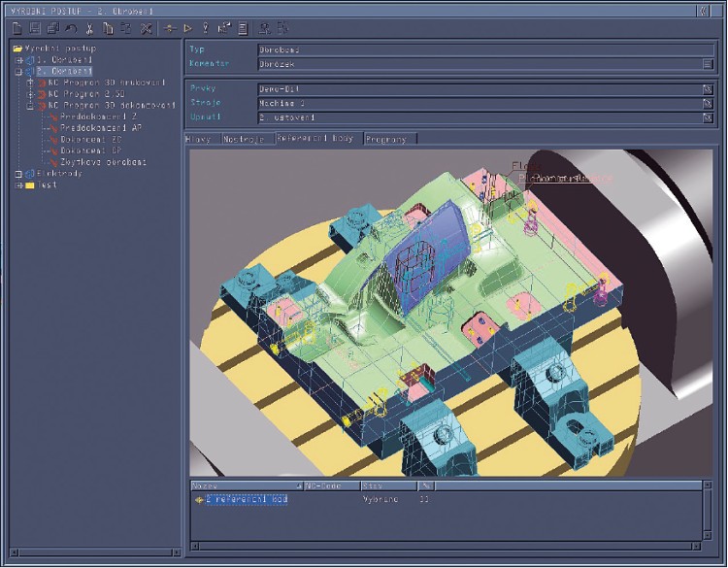The image size is (728, 568).
Task: Open the Programy tab
Action: click(389, 139)
